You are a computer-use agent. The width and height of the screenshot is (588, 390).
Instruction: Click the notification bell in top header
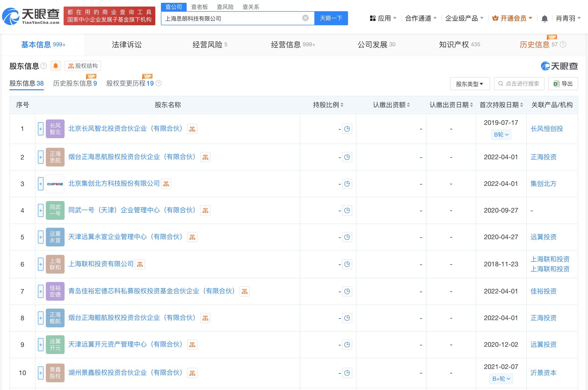pyautogui.click(x=544, y=18)
